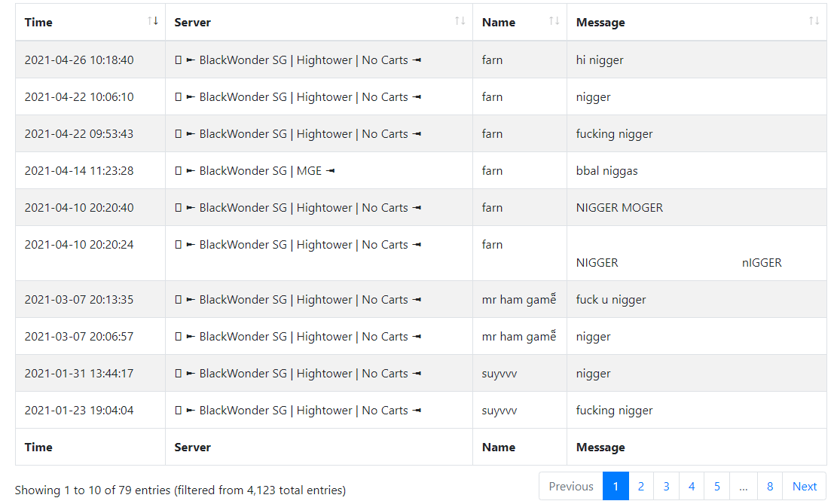Screen dimensions: 834x504
Task: Select timestamp 2021-04-10 20:20:40
Action: [x=79, y=208]
